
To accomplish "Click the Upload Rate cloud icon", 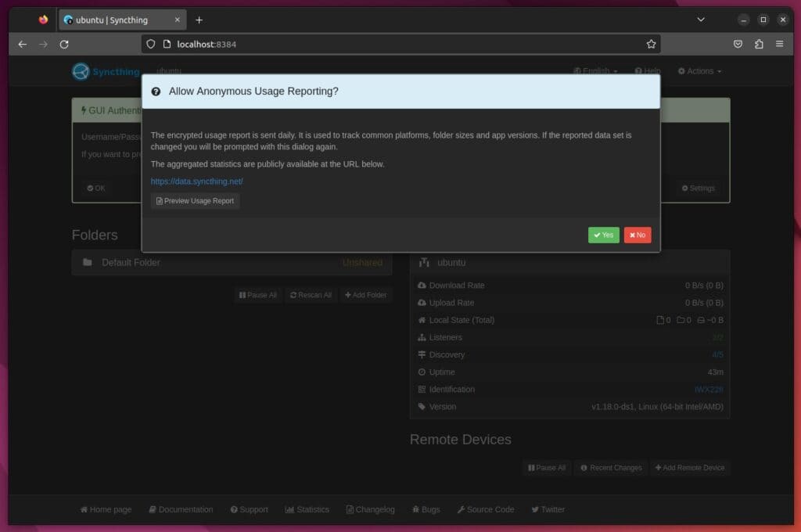I will pyautogui.click(x=422, y=303).
